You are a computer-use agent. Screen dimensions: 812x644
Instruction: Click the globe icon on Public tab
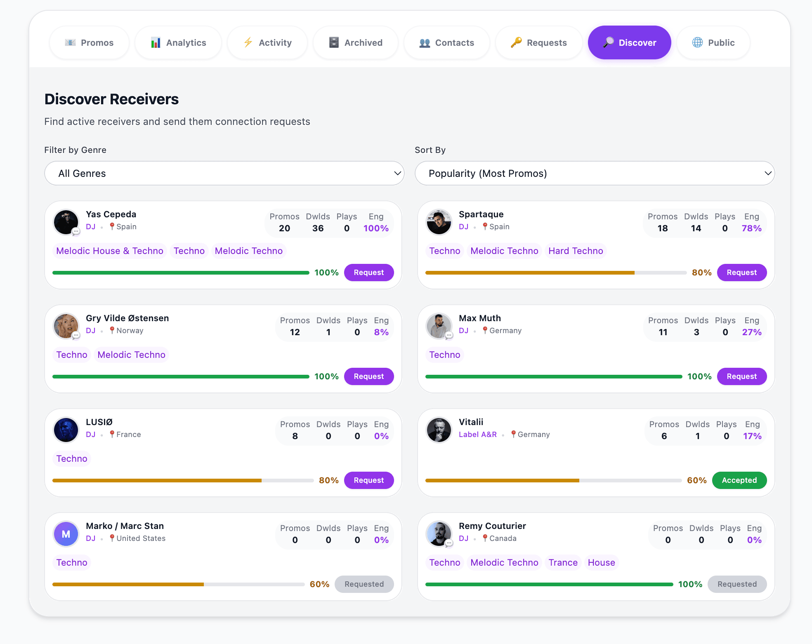point(697,42)
